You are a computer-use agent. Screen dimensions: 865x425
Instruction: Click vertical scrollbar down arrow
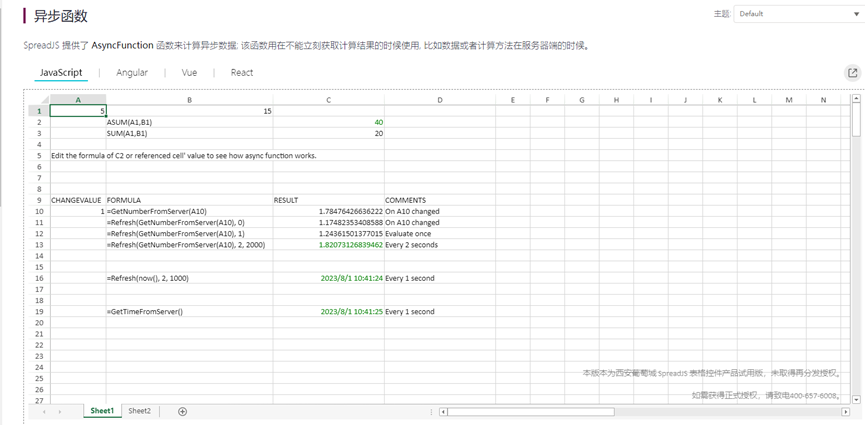tap(856, 399)
